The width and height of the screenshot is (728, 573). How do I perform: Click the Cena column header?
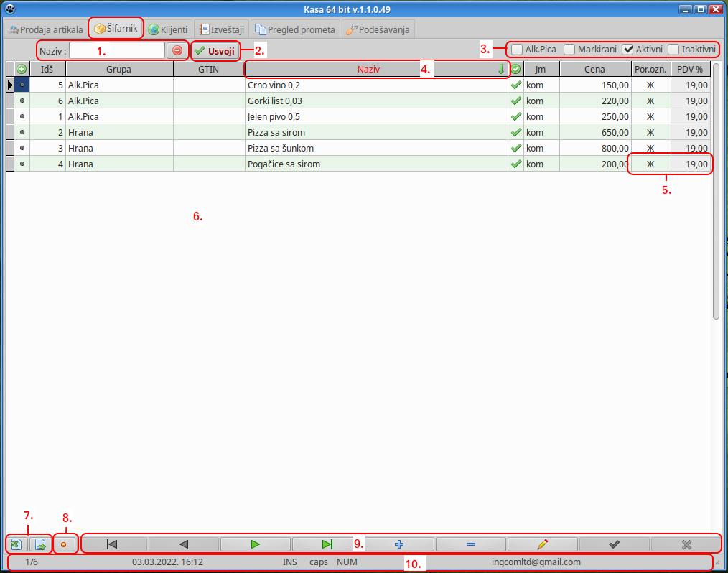(594, 70)
